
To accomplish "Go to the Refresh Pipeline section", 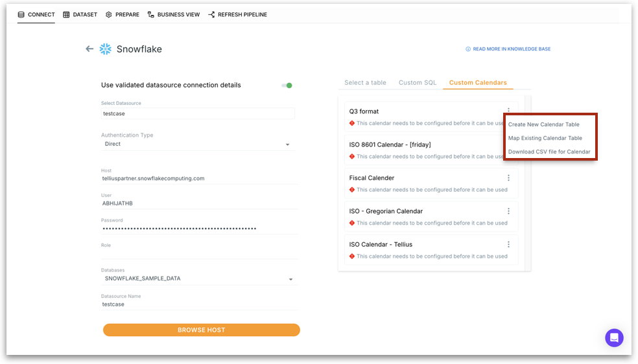I will [x=237, y=14].
